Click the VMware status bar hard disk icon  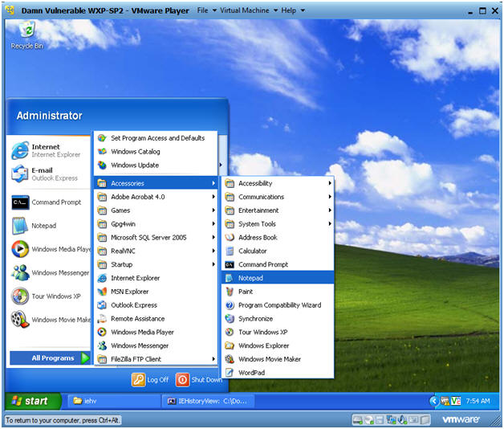coord(358,419)
